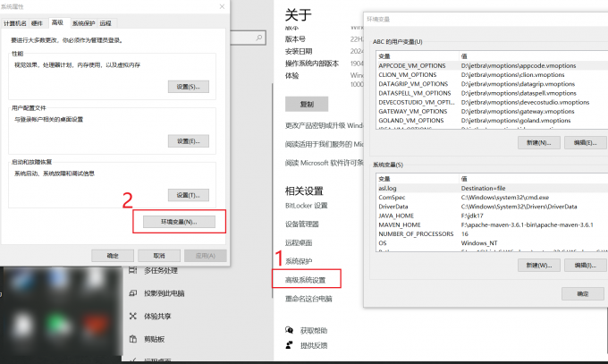
Task: Switch to the 硬件 tab
Action: click(x=37, y=23)
